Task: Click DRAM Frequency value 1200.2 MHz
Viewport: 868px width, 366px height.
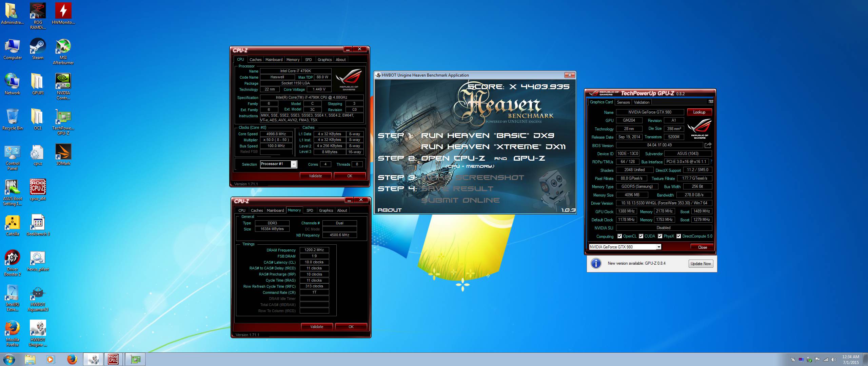Action: point(314,250)
